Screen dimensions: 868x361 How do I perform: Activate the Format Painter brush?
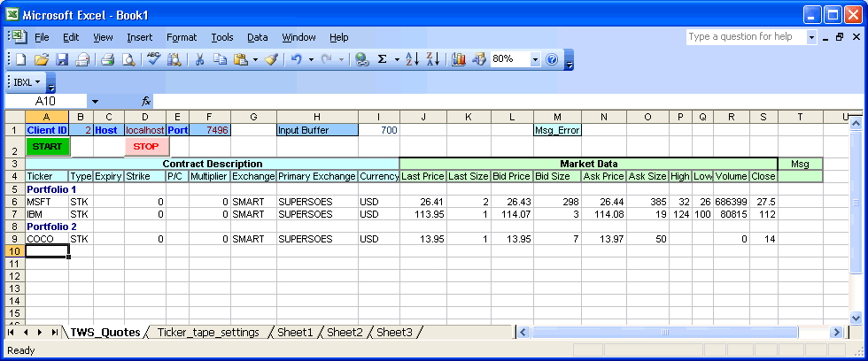point(271,59)
